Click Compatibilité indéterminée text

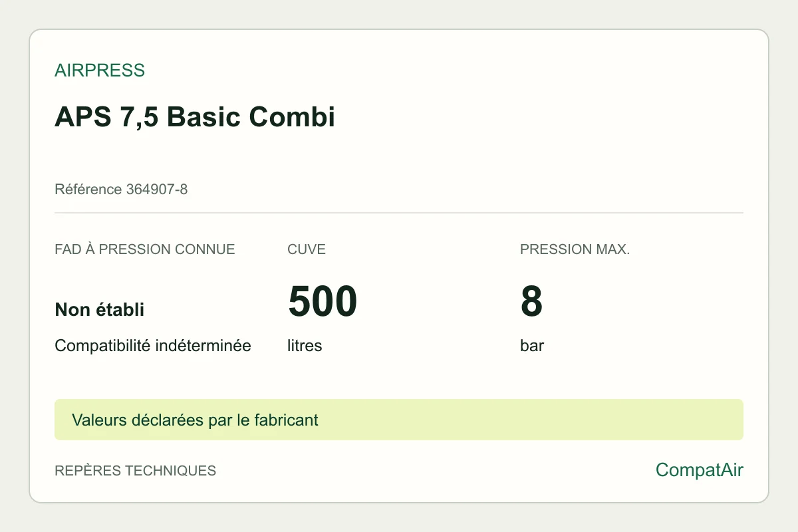153,346
